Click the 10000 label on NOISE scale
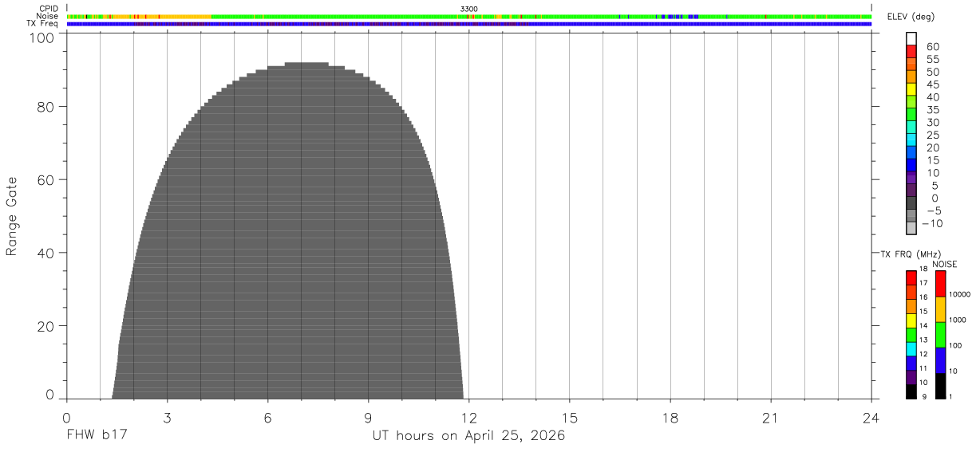Screen dimensions: 980x452 (x=958, y=294)
